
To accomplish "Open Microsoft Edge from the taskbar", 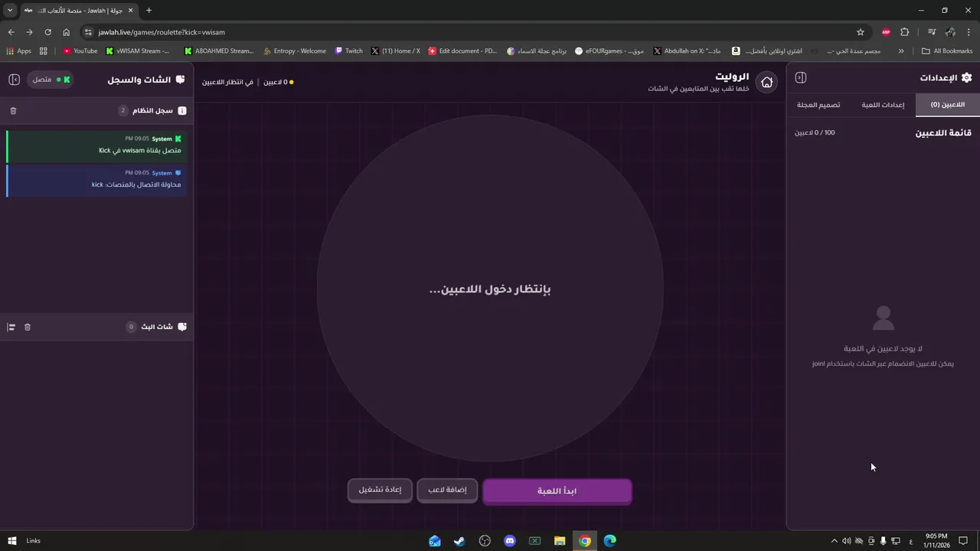I will point(609,541).
